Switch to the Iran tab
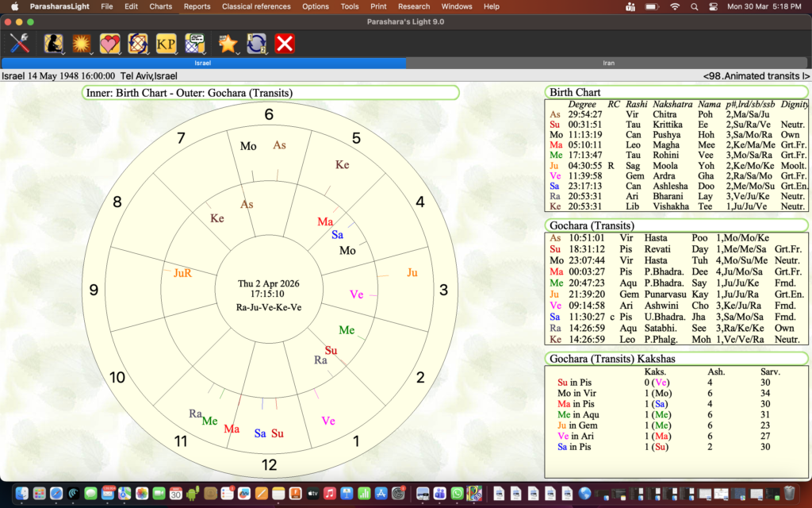 pyautogui.click(x=608, y=63)
